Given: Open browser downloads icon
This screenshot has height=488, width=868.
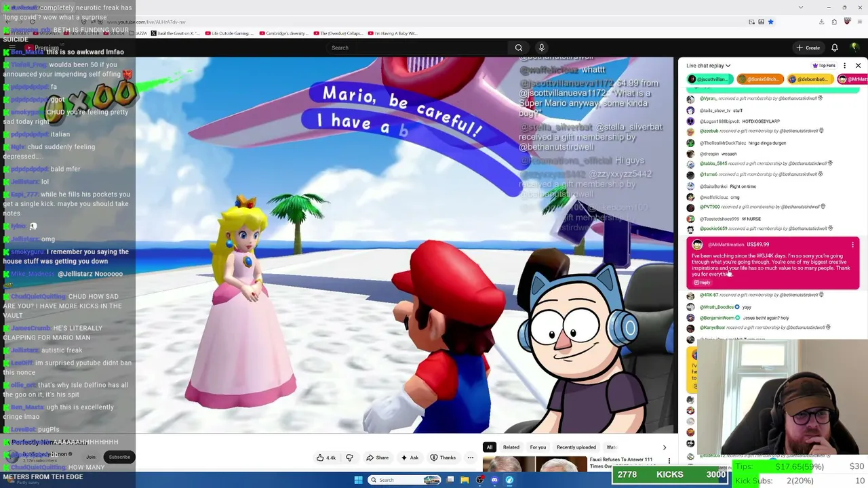Looking at the screenshot, I should point(821,22).
